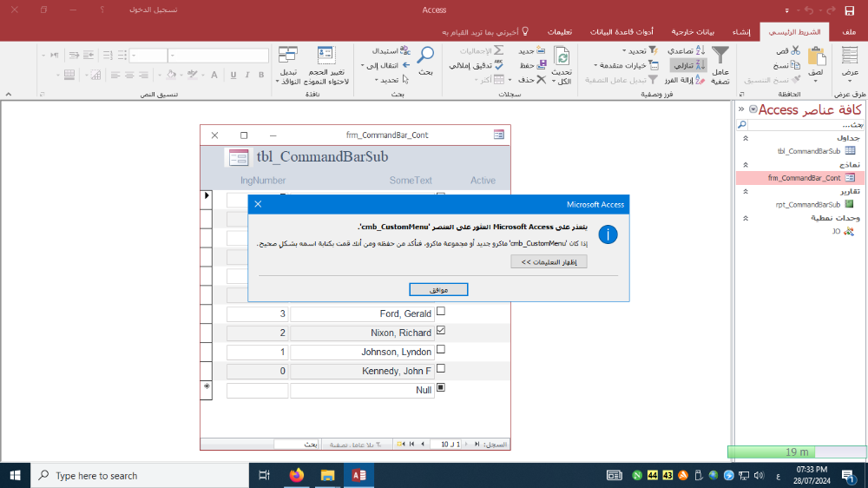Screen dimensions: 868x488
Task: Select the الشريط الرئيسي (Home) ribbon tab
Action: (794, 32)
